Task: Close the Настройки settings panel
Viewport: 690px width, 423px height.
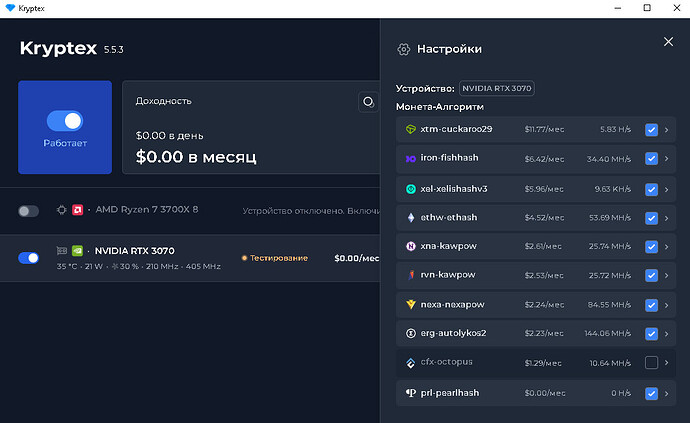Action: pos(668,42)
